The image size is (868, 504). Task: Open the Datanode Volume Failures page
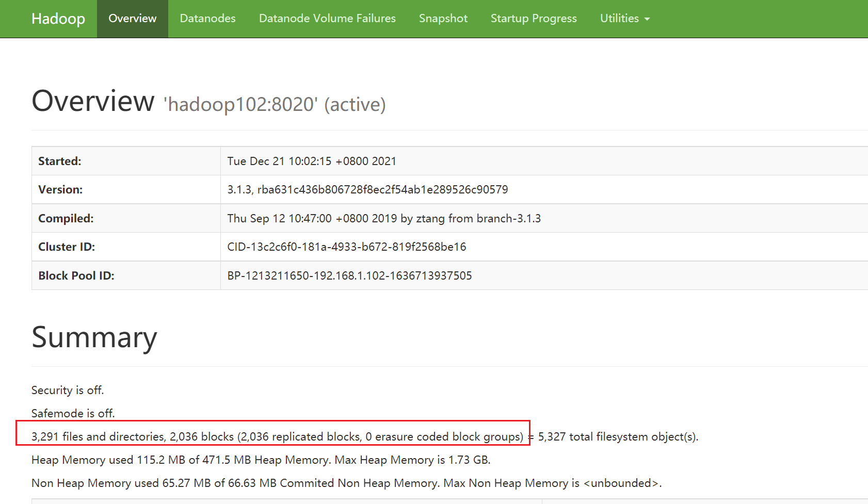[327, 19]
